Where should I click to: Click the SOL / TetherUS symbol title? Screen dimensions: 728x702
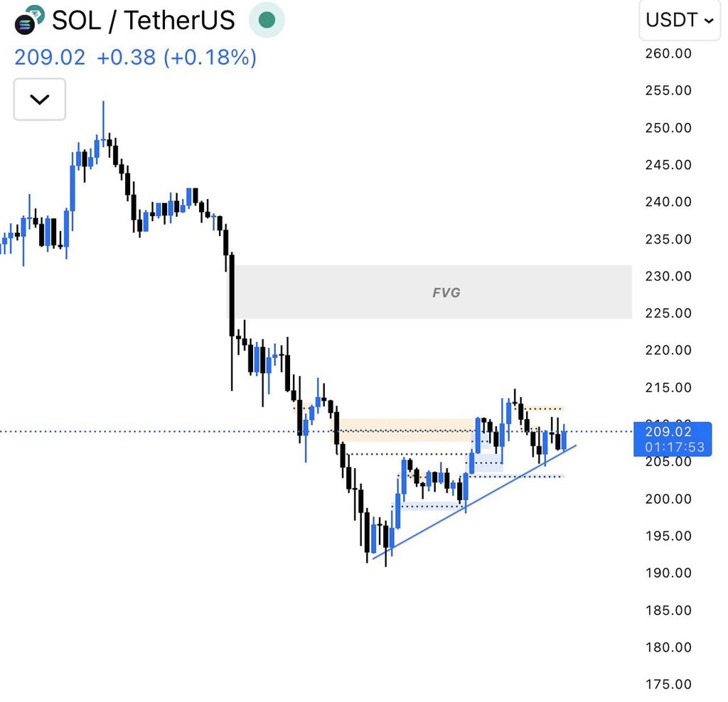tap(143, 21)
